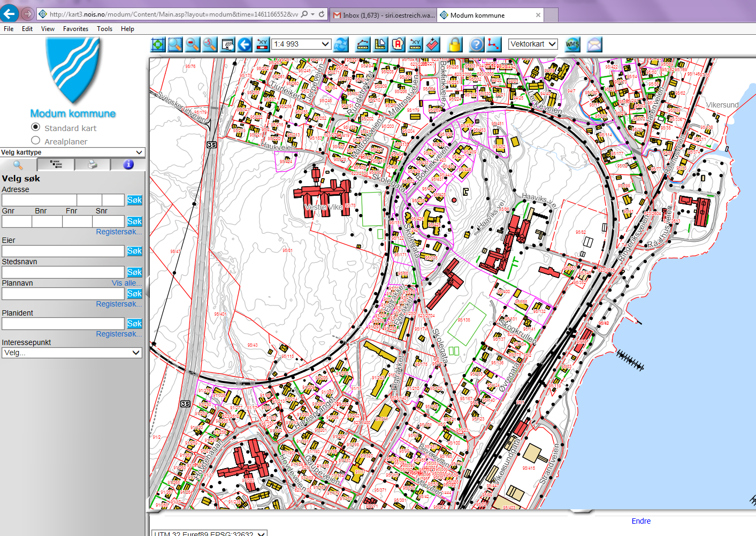The width and height of the screenshot is (756, 536).
Task: Click the envelope send map link icon
Action: coord(594,44)
